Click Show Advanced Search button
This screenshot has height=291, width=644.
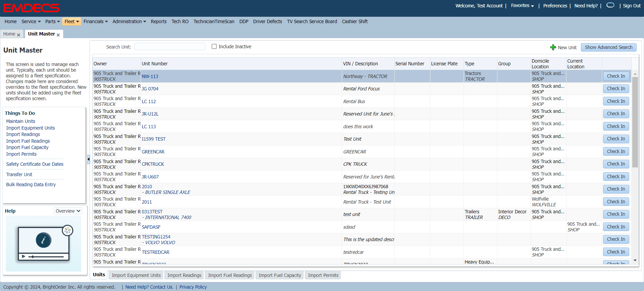(x=608, y=47)
